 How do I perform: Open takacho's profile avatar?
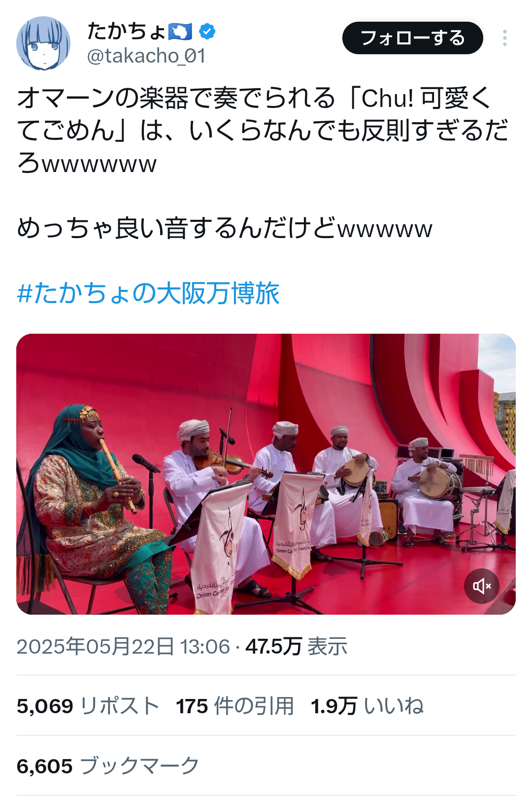43,43
